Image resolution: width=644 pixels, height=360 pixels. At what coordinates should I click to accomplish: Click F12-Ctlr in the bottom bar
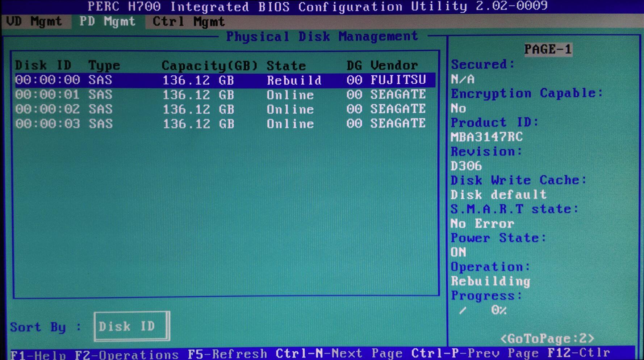coord(579,352)
